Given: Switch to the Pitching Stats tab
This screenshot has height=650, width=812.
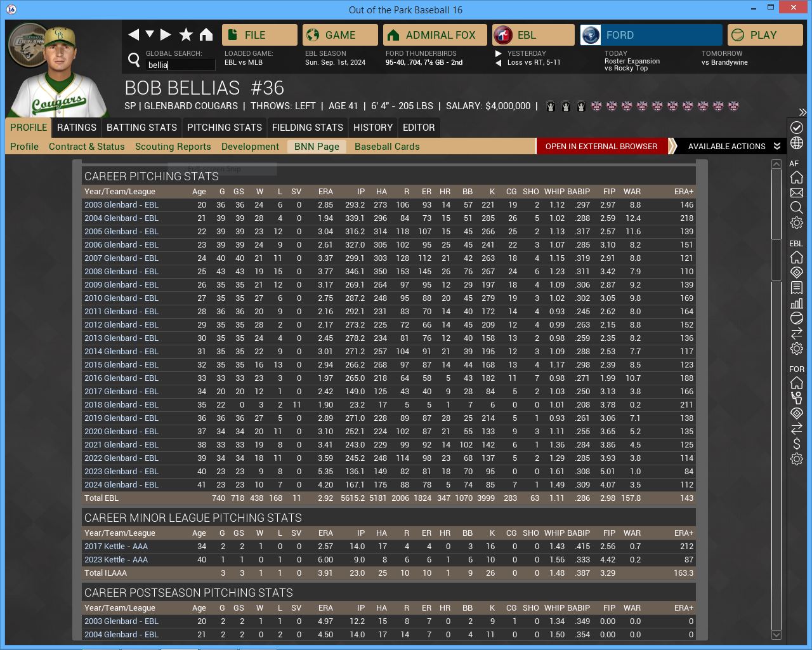Looking at the screenshot, I should click(224, 128).
